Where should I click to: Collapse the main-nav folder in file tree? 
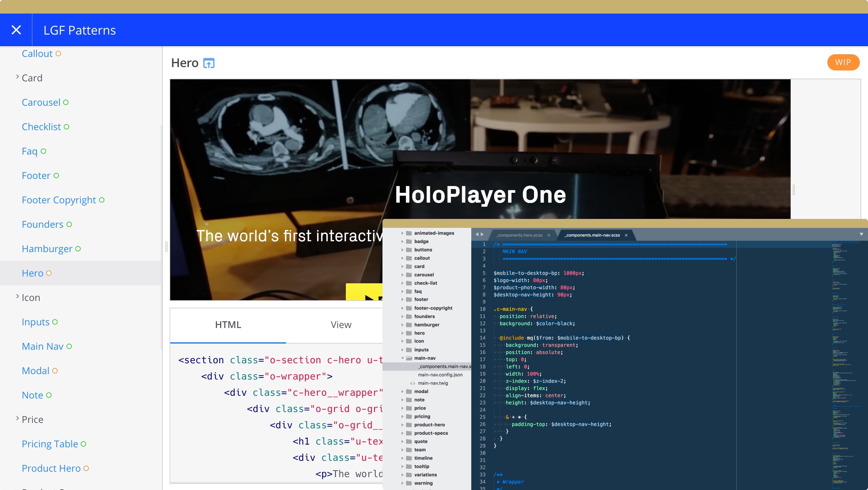(x=402, y=358)
